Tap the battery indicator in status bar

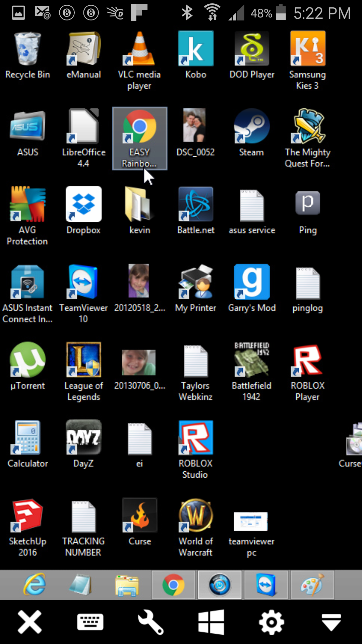(281, 13)
